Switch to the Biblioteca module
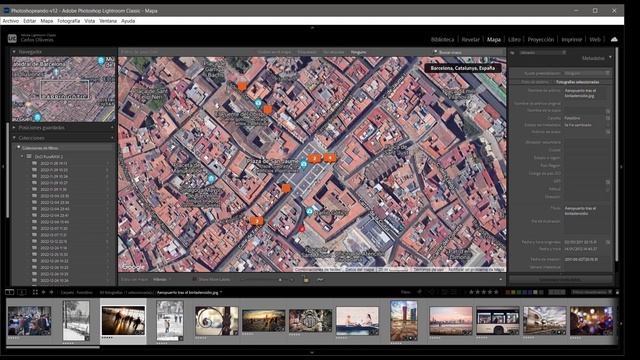This screenshot has height=360, width=640. (x=442, y=40)
